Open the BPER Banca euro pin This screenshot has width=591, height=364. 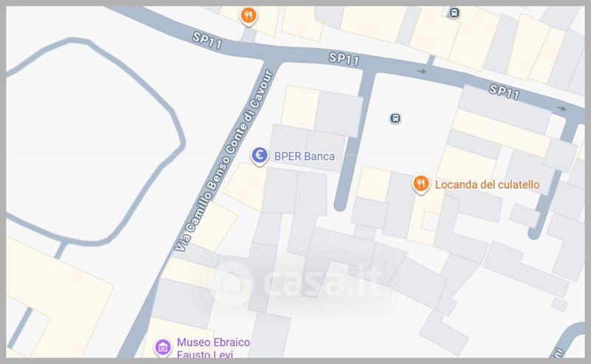coord(259,155)
